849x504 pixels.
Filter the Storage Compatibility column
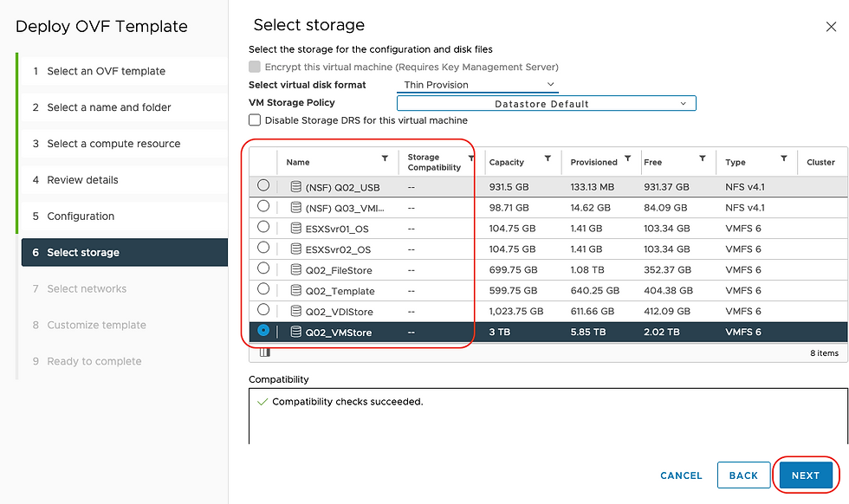pos(471,158)
